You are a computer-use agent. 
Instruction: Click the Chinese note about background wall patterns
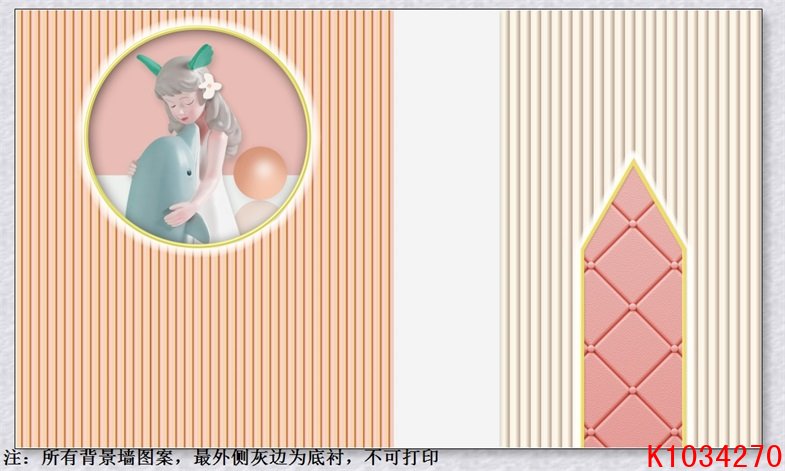[x=221, y=457]
